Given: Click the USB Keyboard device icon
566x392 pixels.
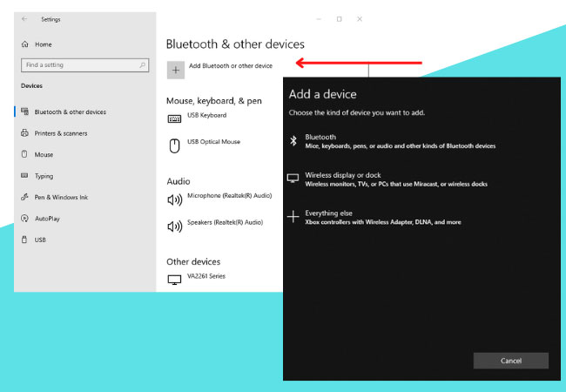Looking at the screenshot, I should [174, 118].
